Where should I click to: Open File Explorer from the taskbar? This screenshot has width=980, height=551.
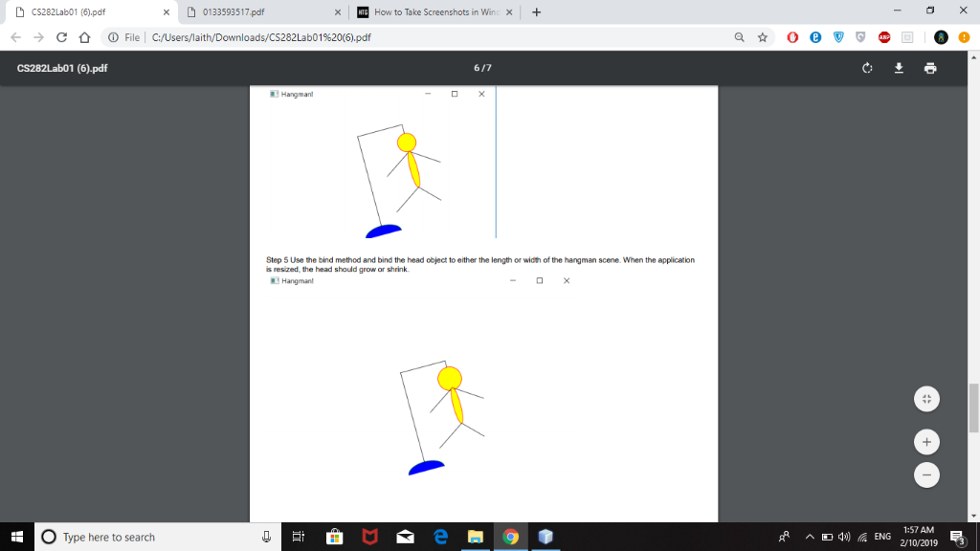tap(476, 538)
